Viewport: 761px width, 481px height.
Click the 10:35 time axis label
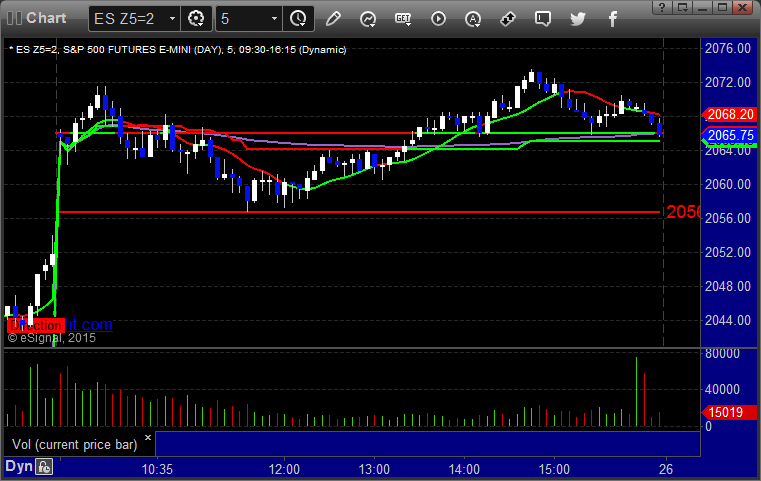[157, 469]
